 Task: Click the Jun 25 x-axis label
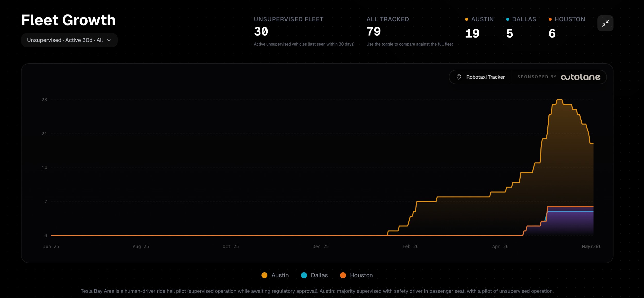coord(51,247)
